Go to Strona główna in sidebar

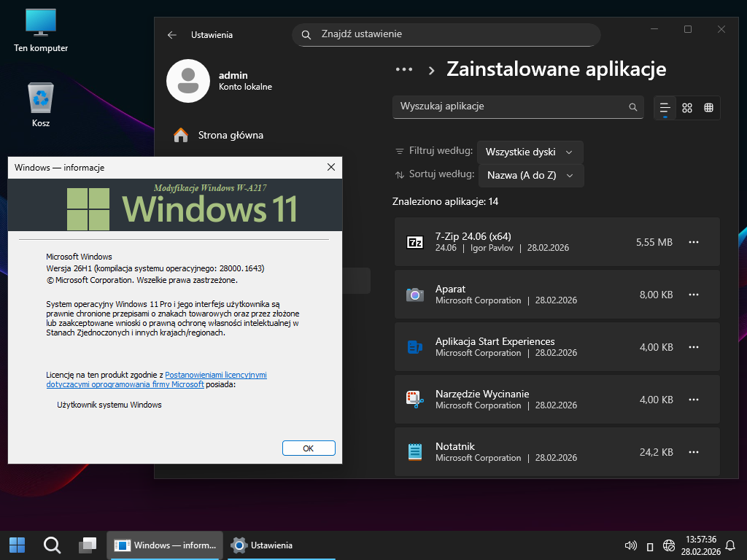click(230, 135)
